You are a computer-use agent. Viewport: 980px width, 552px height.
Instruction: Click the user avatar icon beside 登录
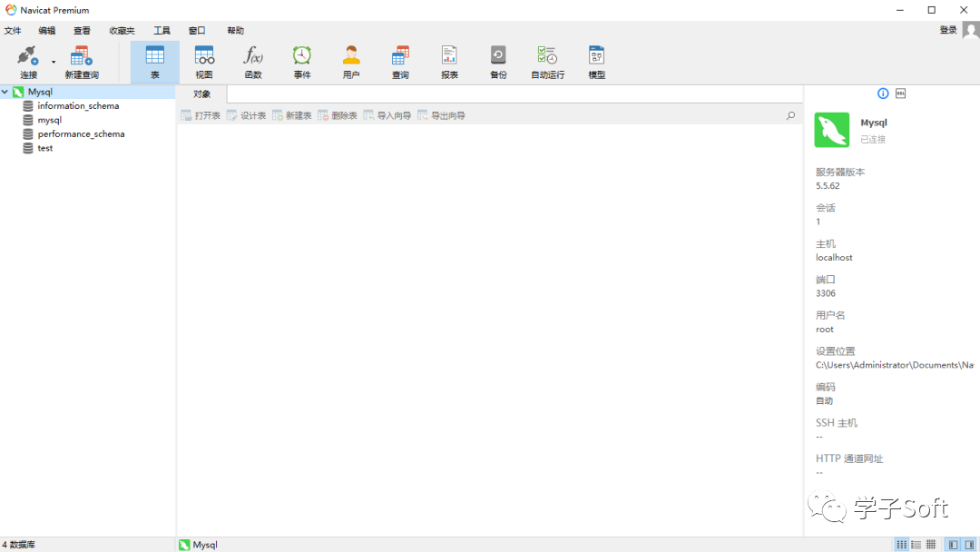pos(971,30)
